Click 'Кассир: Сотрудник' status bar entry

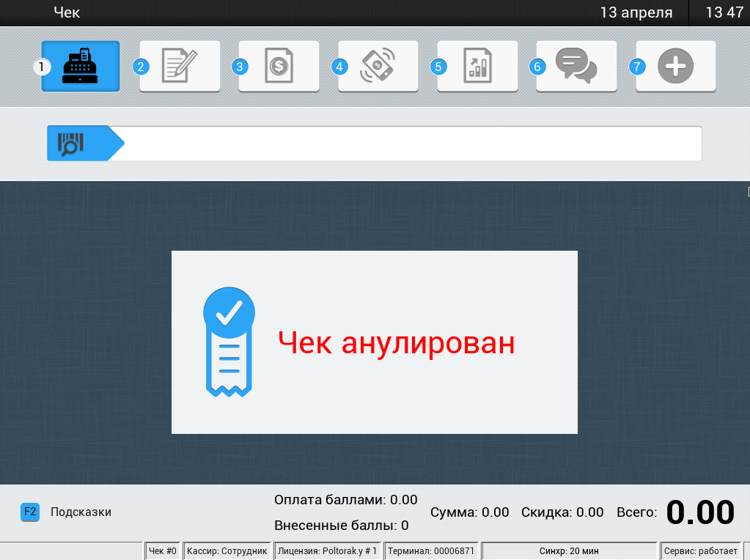(x=227, y=551)
